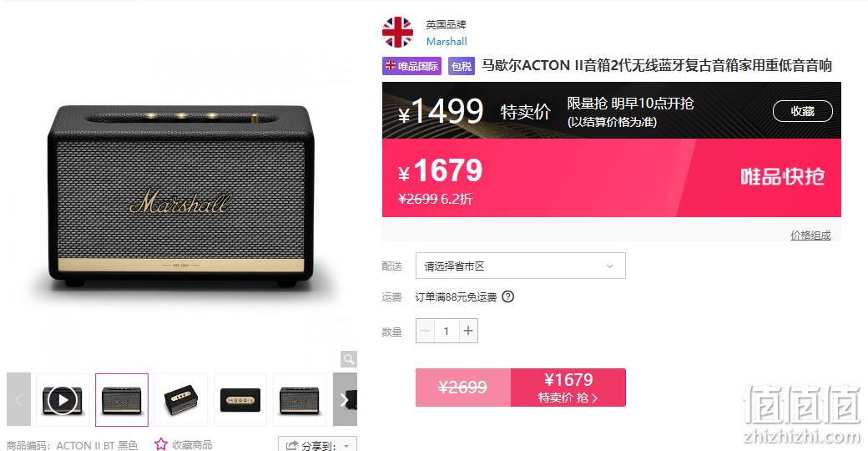Expand the 分享到 share dropdown arrow

(x=346, y=445)
